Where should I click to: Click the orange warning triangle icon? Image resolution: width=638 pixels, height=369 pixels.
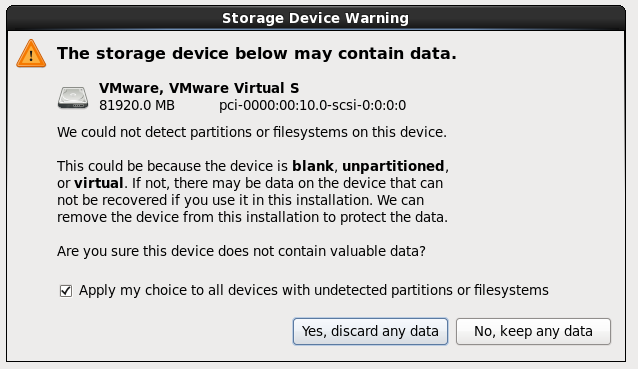pyautogui.click(x=31, y=53)
